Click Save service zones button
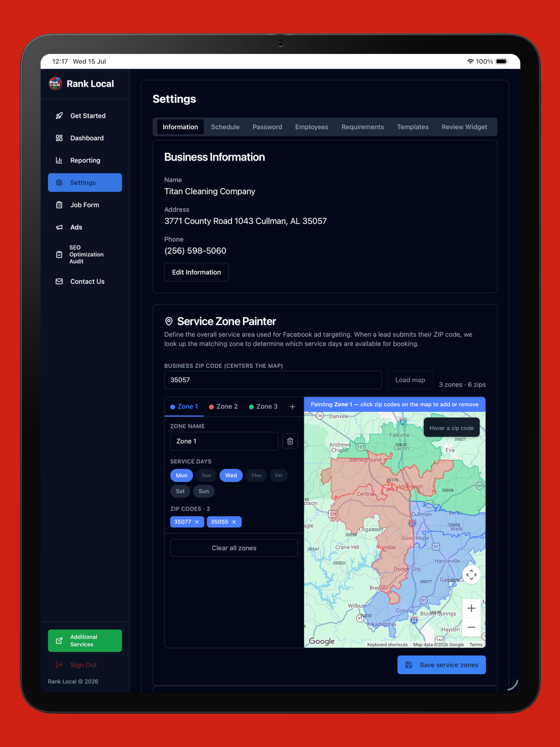Viewport: 560px width, 747px height. coord(441,665)
